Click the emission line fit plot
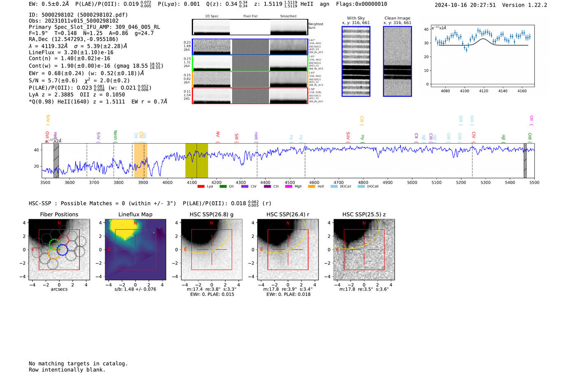Image resolution: width=576 pixels, height=392 pixels. coord(482,56)
